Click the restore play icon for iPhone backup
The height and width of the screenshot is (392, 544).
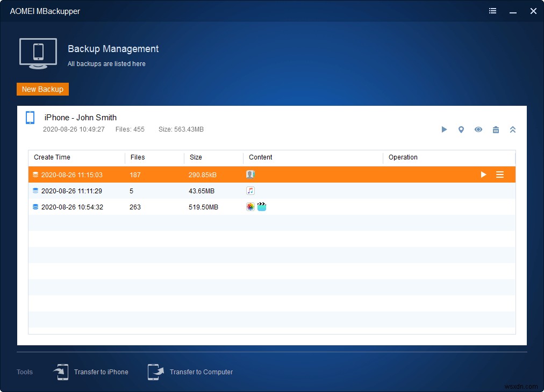(x=444, y=129)
